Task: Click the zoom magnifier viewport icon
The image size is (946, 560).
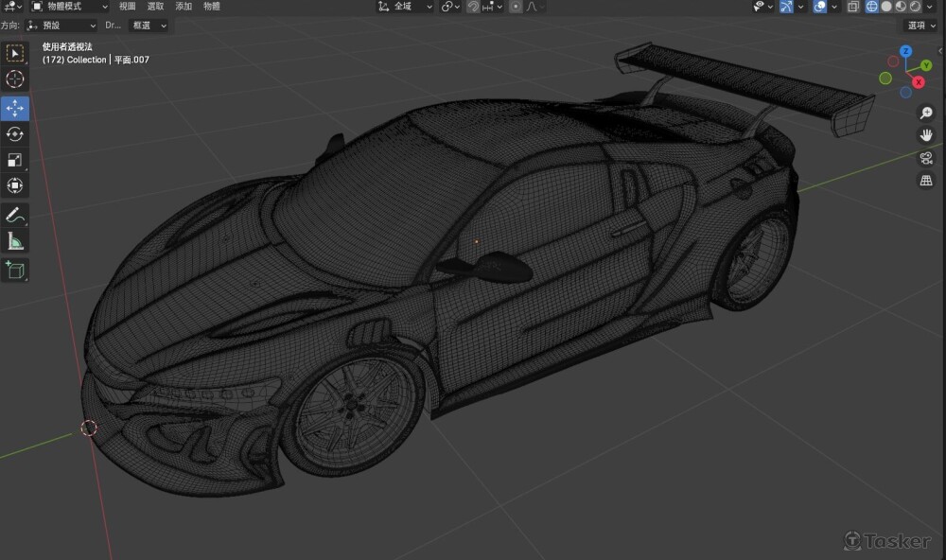Action: 926,113
